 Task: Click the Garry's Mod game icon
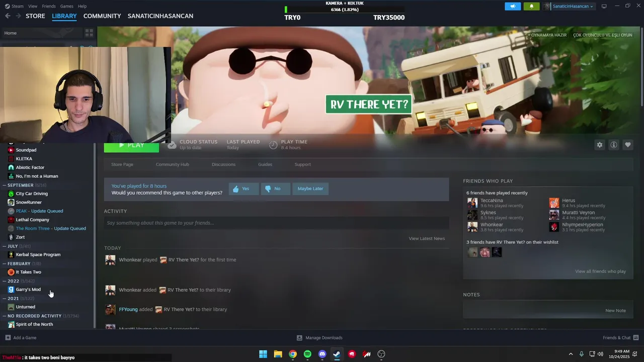(x=11, y=290)
